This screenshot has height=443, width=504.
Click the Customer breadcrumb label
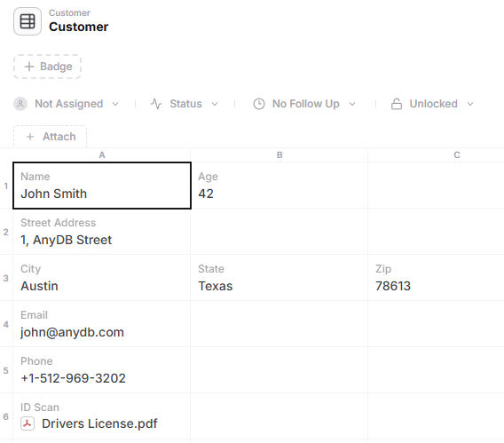pos(69,12)
